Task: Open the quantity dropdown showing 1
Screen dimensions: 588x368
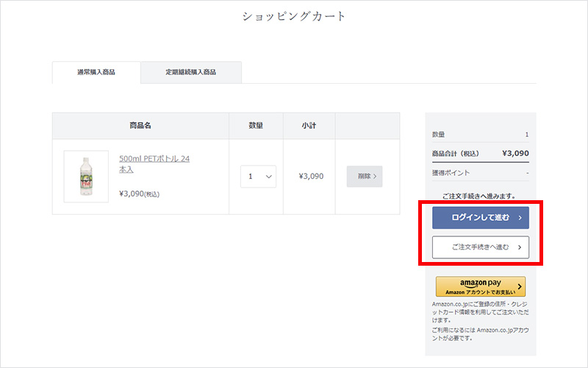Action: pos(258,177)
